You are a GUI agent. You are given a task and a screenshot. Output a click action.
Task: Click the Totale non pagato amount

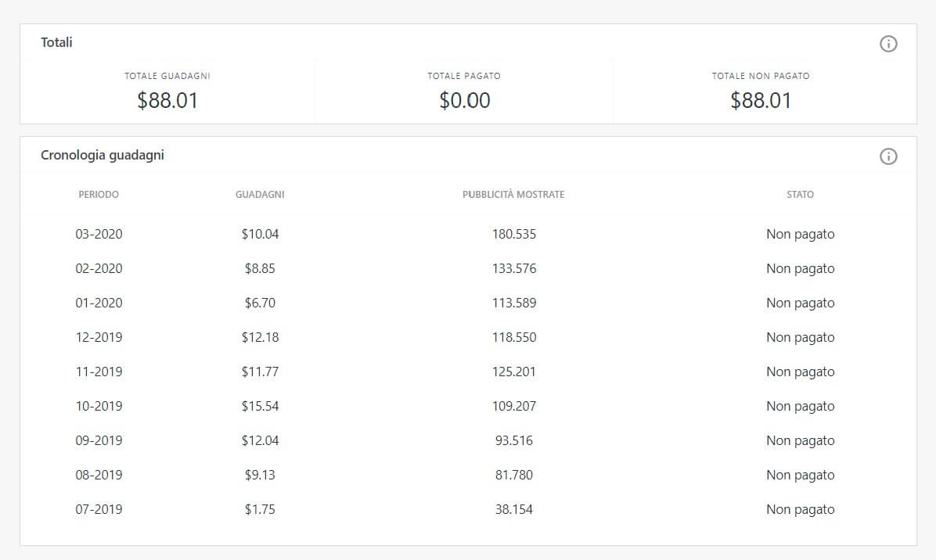point(761,101)
